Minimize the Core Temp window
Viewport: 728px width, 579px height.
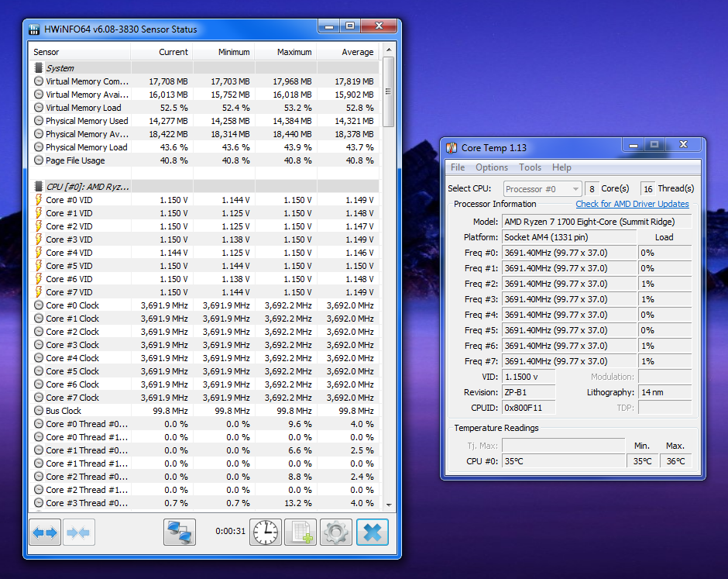click(634, 145)
